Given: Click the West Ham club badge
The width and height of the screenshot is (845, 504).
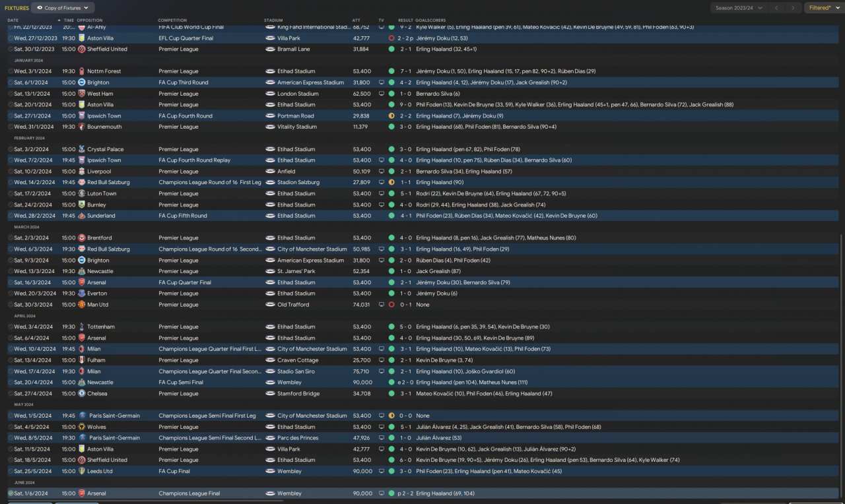Looking at the screenshot, I should click(x=82, y=94).
